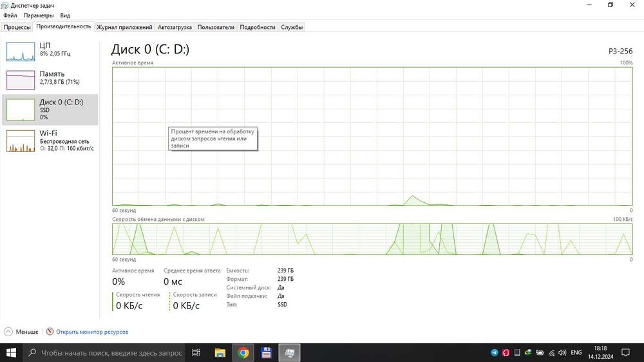Click the Активное время 0% value
This screenshot has height=362, width=644.
(x=118, y=281)
